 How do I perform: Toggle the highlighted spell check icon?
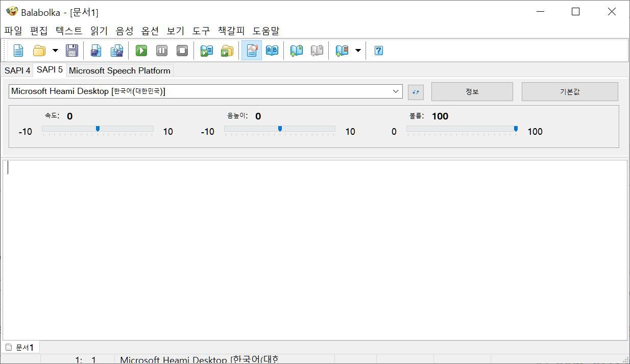tap(252, 51)
